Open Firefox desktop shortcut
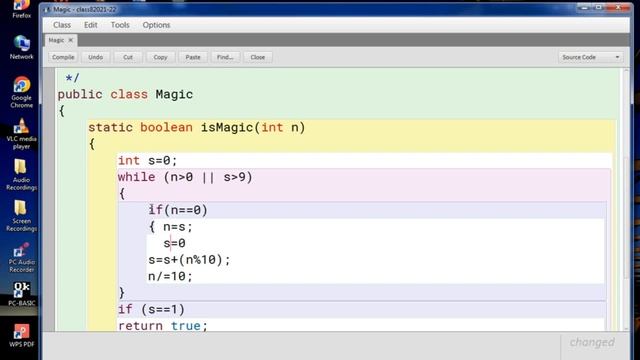The height and width of the screenshot is (360, 640). pyautogui.click(x=21, y=9)
